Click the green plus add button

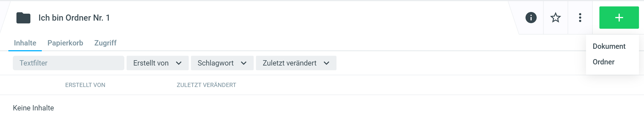pos(619,18)
